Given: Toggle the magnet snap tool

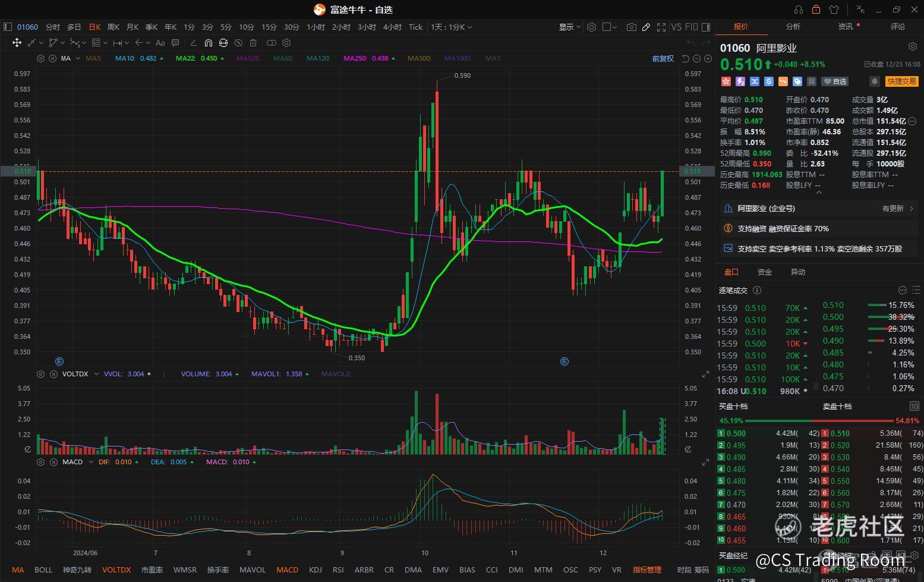Looking at the screenshot, I should (x=208, y=43).
